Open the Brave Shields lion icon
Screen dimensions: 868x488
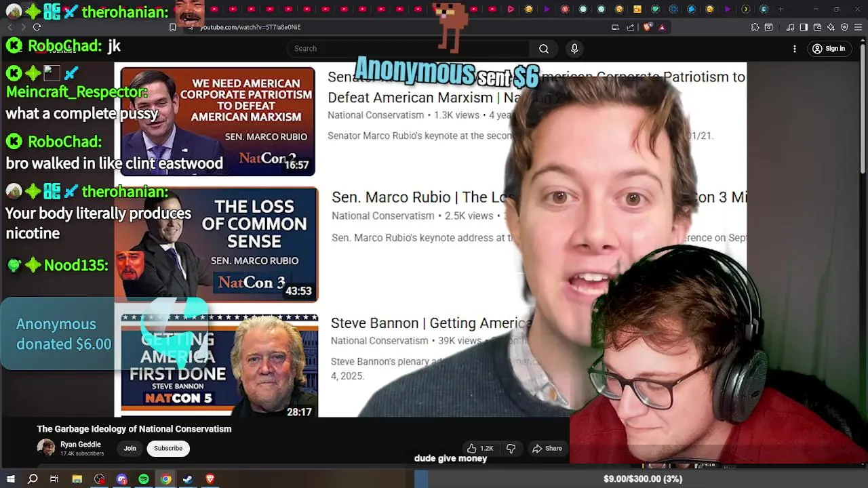(x=647, y=27)
